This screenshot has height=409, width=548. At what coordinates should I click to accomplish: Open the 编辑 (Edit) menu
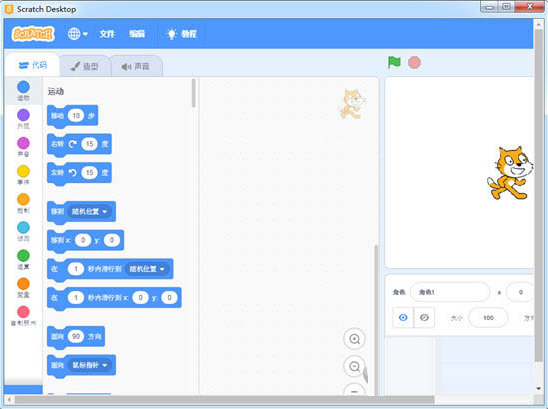pyautogui.click(x=137, y=34)
